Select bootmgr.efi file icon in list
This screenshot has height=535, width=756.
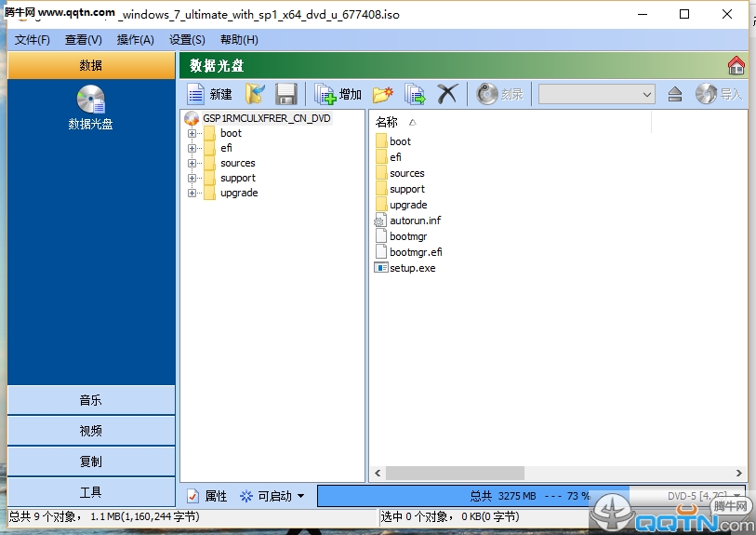pos(381,252)
